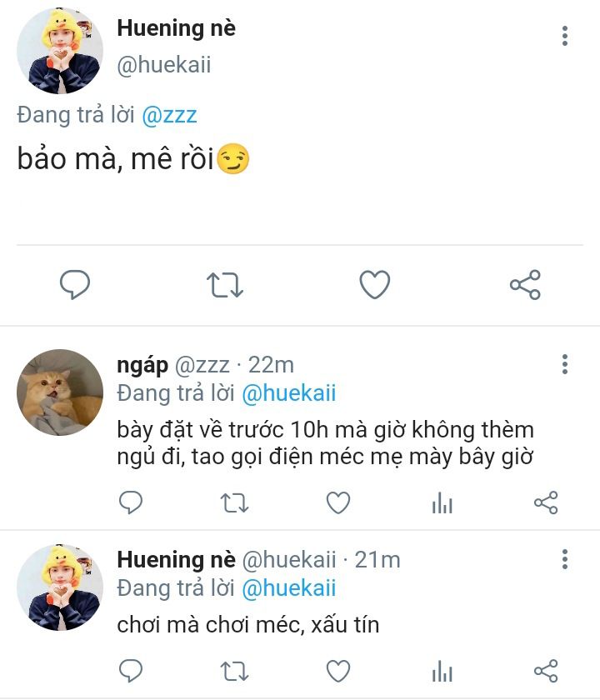Open ngáp's cat profile picture
The image size is (600, 700).
click(x=60, y=392)
